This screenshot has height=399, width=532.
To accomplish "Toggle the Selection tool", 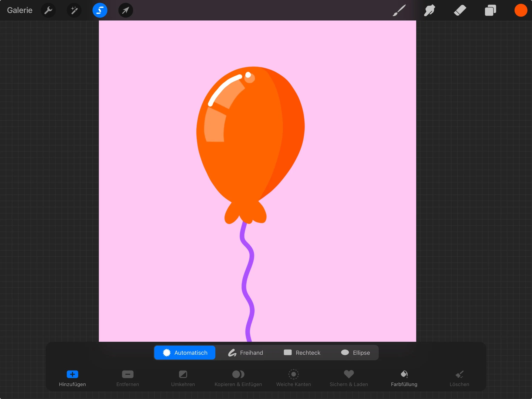I will pos(100,10).
